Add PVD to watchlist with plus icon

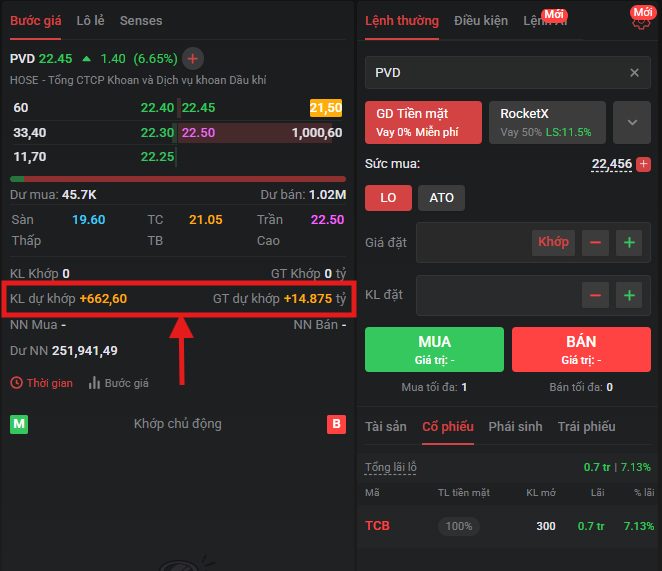click(193, 59)
